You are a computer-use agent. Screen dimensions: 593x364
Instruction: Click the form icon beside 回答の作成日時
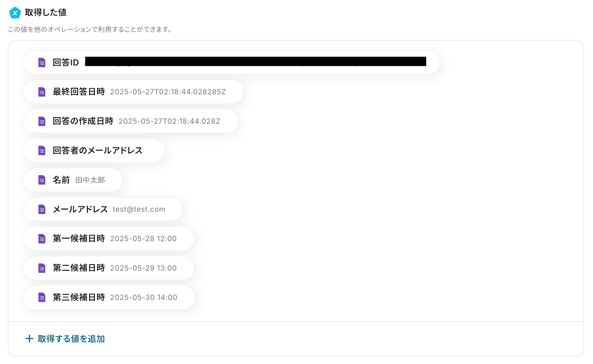click(x=42, y=121)
